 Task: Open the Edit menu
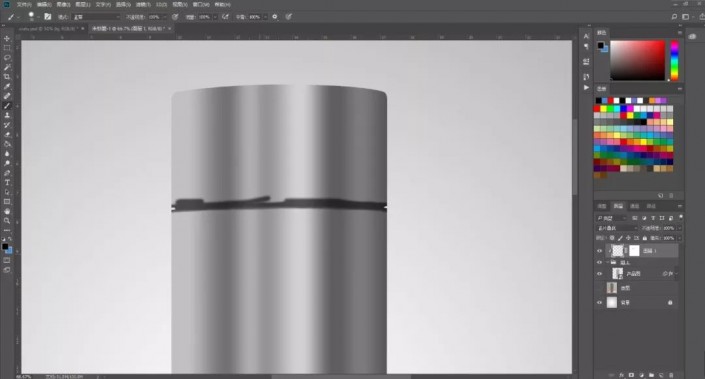tap(44, 4)
